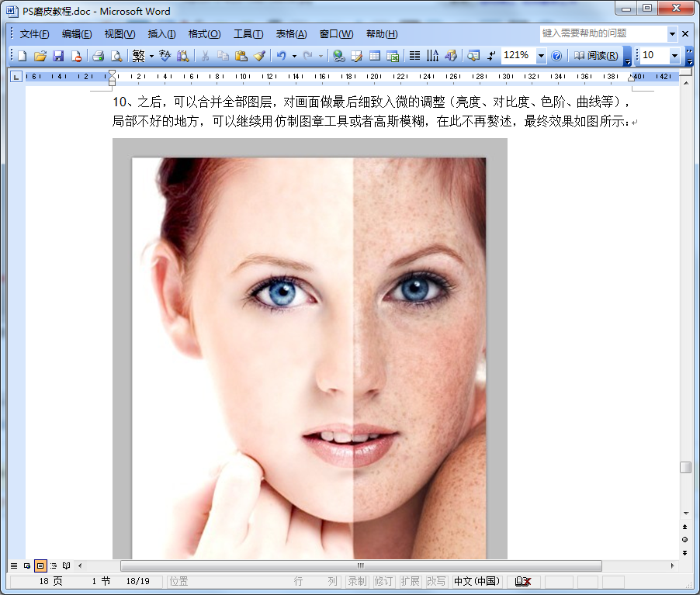Close the document with the menu bar X

pyautogui.click(x=685, y=33)
